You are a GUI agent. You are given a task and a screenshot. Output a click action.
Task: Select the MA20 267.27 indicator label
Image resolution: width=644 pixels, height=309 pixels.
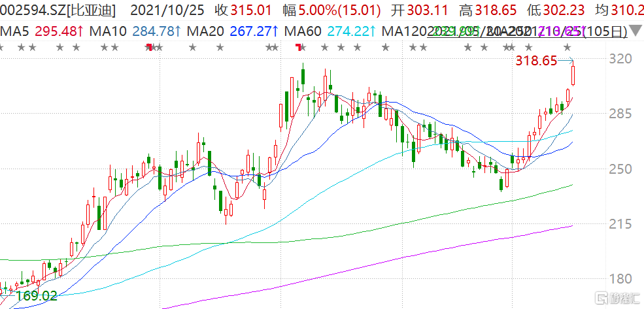tap(233, 31)
